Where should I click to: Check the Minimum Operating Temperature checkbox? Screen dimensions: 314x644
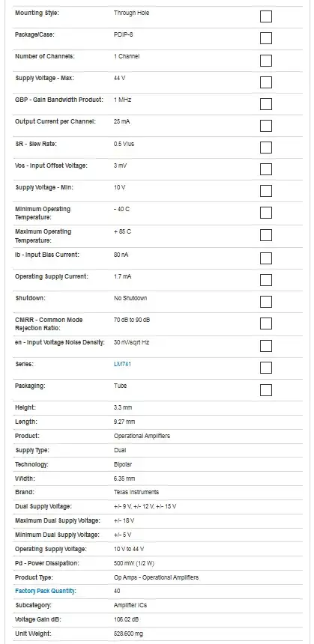[x=266, y=213]
